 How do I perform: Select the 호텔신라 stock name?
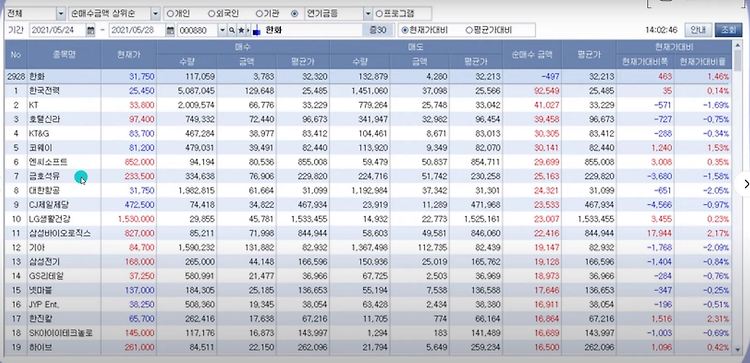tap(44, 119)
